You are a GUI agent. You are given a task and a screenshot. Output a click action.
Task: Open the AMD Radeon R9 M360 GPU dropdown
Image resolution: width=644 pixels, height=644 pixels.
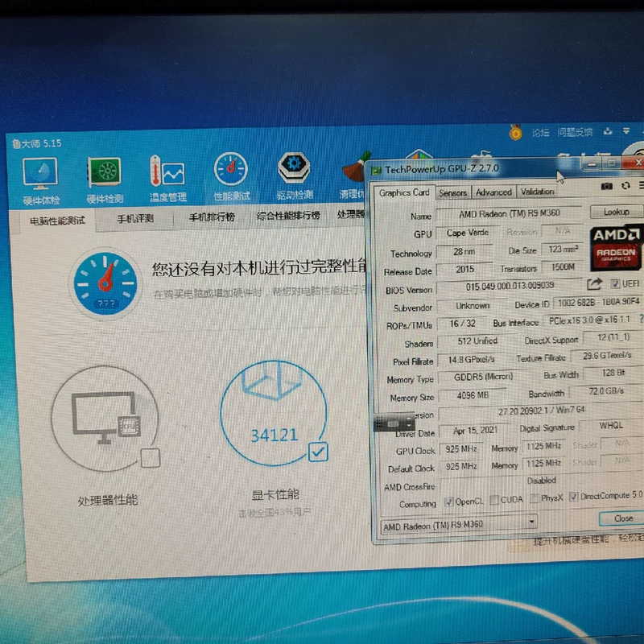[x=459, y=525]
